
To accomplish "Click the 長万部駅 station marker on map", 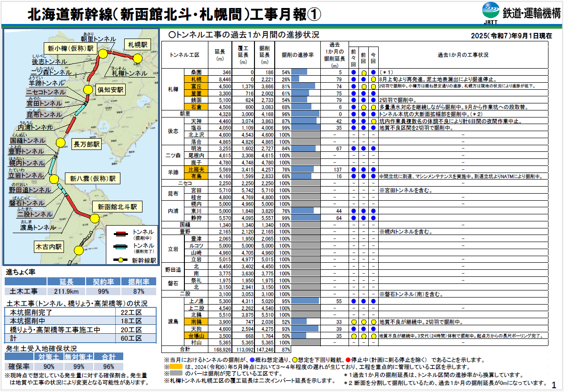I will pos(60,143).
